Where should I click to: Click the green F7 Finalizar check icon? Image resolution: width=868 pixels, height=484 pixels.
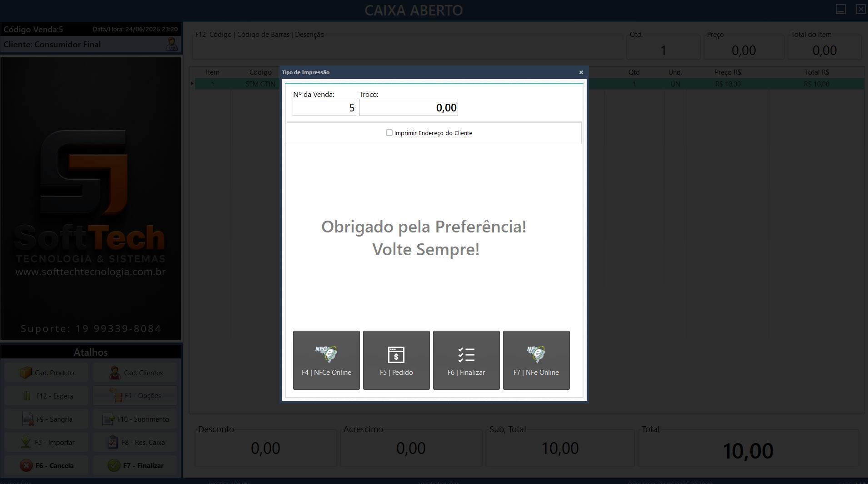coord(114,465)
